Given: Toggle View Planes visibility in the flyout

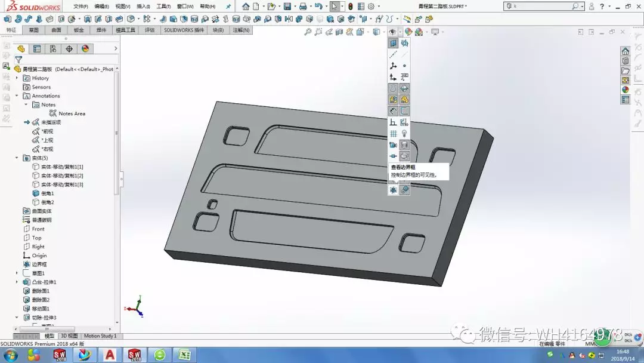Looking at the screenshot, I should click(x=393, y=43).
